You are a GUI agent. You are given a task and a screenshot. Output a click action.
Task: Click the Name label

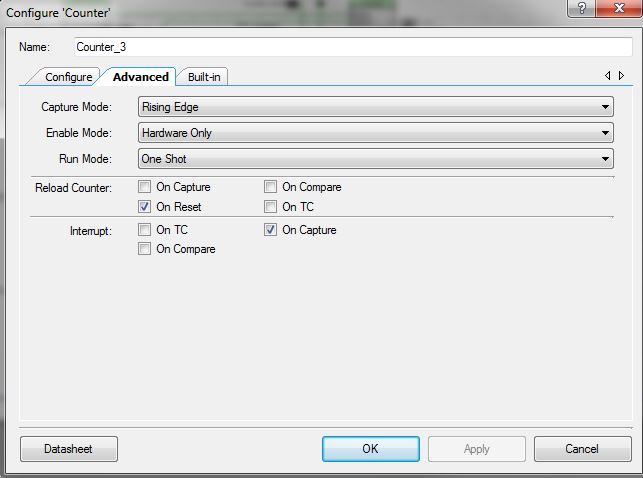34,47
